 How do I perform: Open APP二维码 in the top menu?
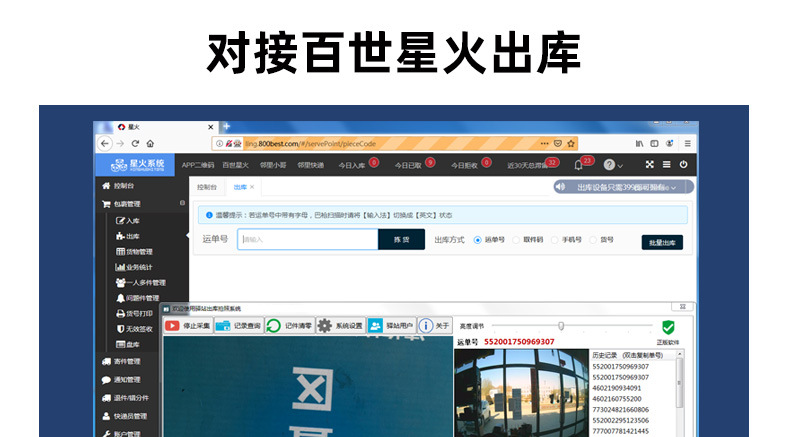pyautogui.click(x=198, y=165)
